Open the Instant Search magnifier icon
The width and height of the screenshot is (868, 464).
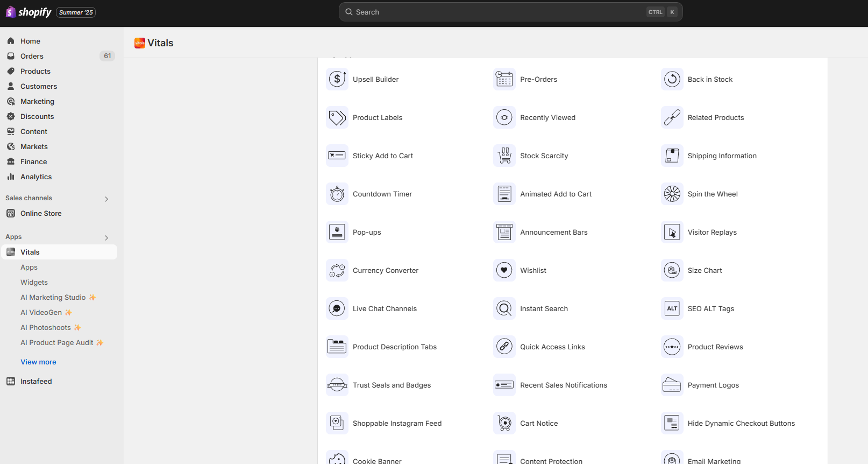point(504,308)
